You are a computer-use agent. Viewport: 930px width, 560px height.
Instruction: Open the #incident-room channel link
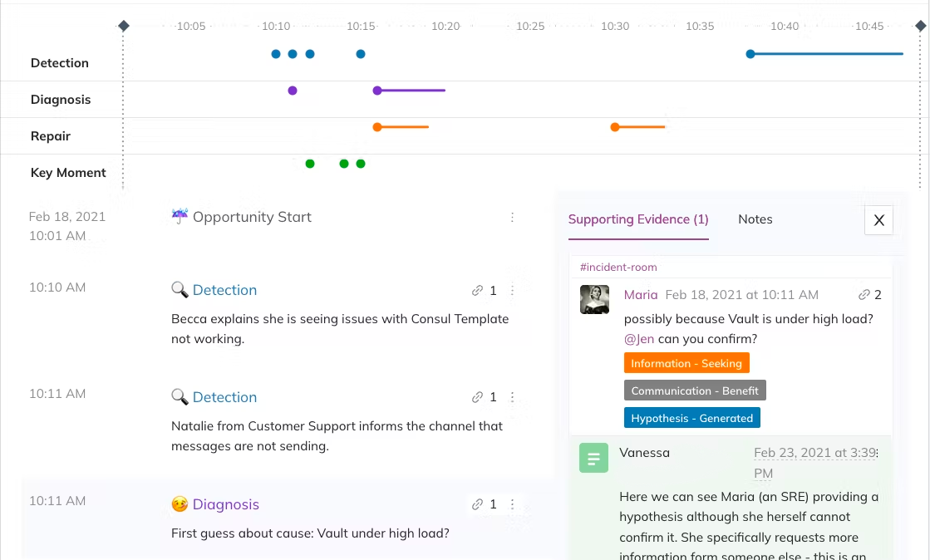[618, 267]
